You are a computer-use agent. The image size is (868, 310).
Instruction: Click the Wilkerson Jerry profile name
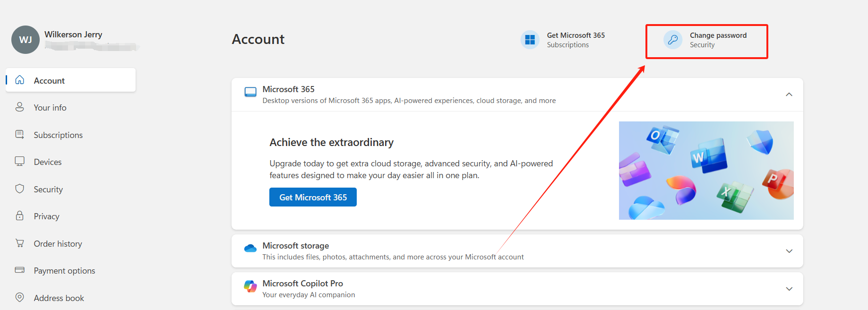pos(73,34)
